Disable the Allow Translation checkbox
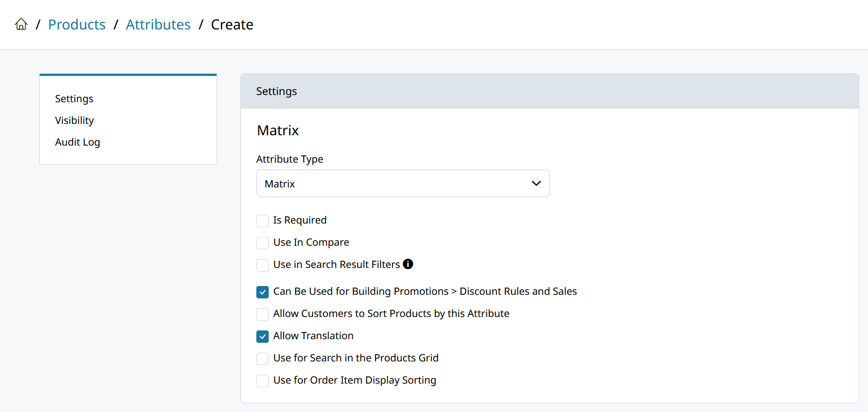868x412 pixels. point(263,337)
